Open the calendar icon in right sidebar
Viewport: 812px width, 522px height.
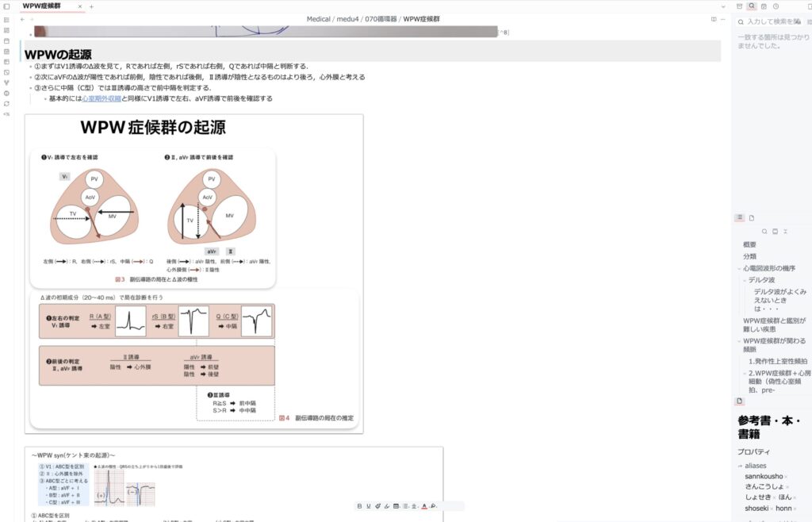764,6
